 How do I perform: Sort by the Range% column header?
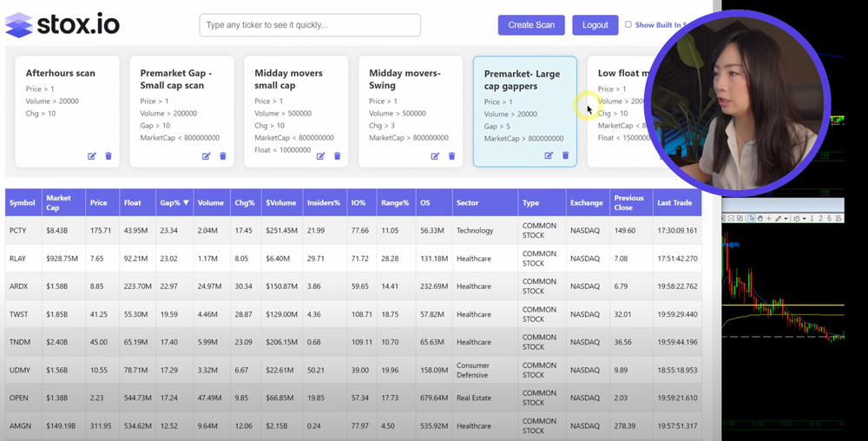(x=396, y=202)
